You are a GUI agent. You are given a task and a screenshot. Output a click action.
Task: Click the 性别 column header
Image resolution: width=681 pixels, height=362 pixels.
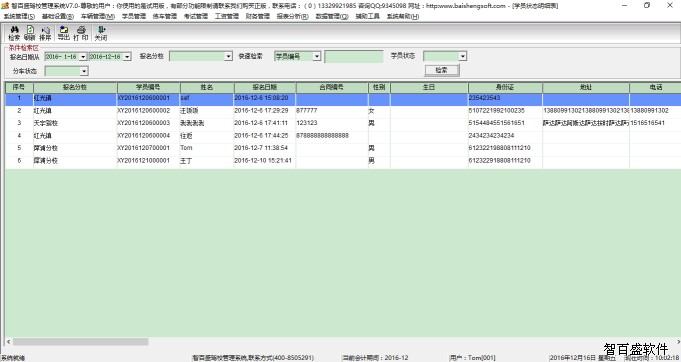(379, 87)
